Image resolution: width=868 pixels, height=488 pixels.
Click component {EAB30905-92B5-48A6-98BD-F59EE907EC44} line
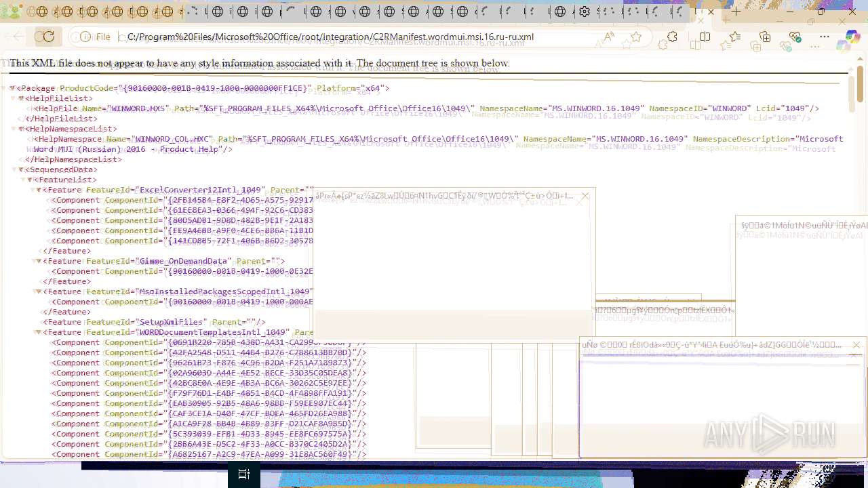coord(209,403)
